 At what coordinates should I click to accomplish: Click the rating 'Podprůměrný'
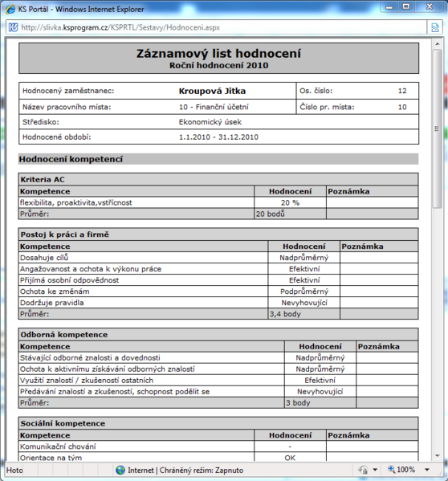pos(304,291)
